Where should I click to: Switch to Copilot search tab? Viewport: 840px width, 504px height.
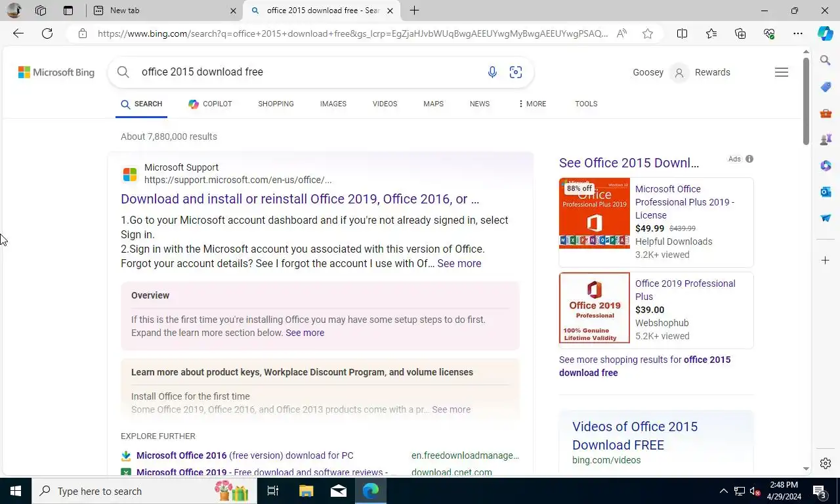click(x=210, y=104)
